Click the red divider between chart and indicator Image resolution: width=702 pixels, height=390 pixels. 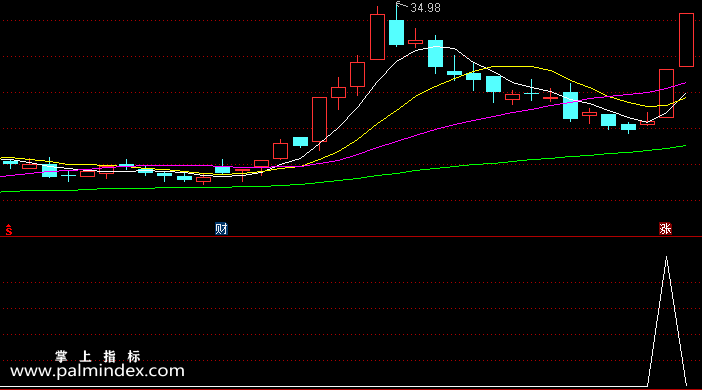tap(351, 236)
